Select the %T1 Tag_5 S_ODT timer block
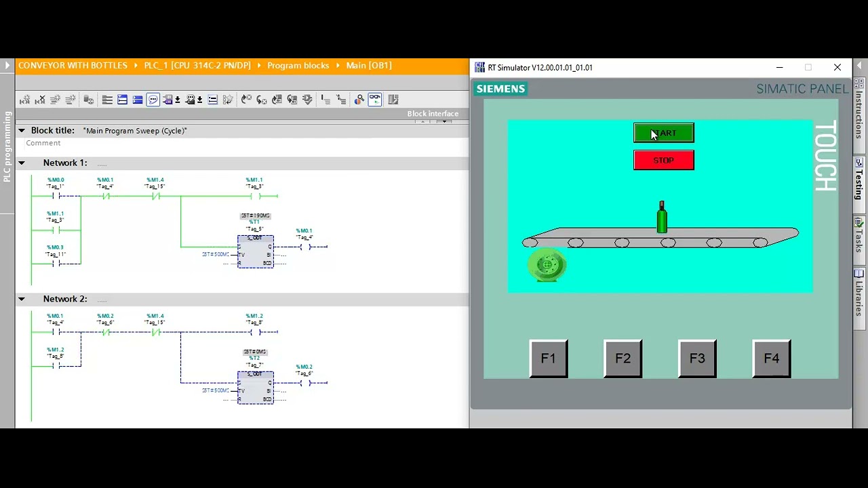Screen dimensions: 868x488 (255, 251)
